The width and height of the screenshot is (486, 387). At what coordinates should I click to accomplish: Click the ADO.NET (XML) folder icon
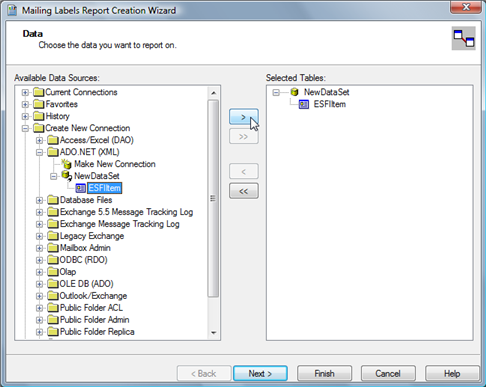tap(53, 152)
